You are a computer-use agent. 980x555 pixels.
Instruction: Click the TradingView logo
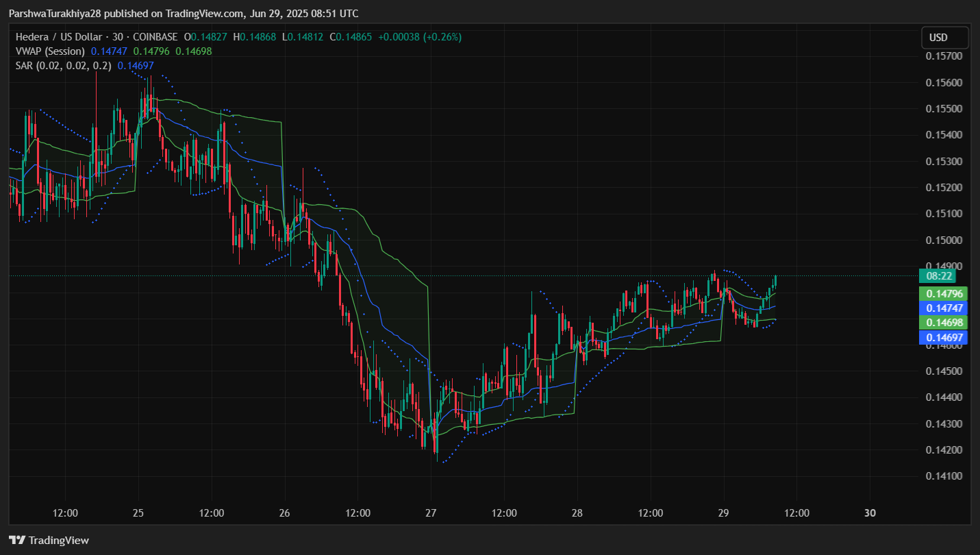49,540
